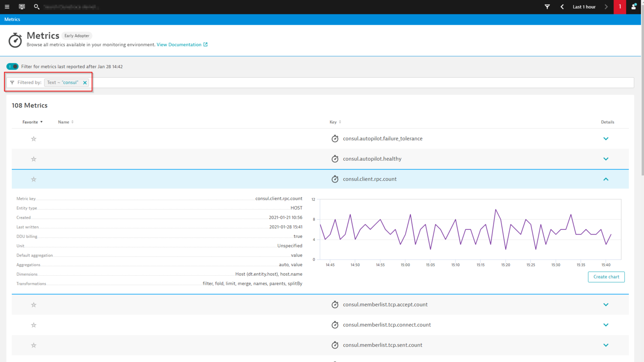The height and width of the screenshot is (362, 644).
Task: Click the Create chart button
Action: (606, 277)
